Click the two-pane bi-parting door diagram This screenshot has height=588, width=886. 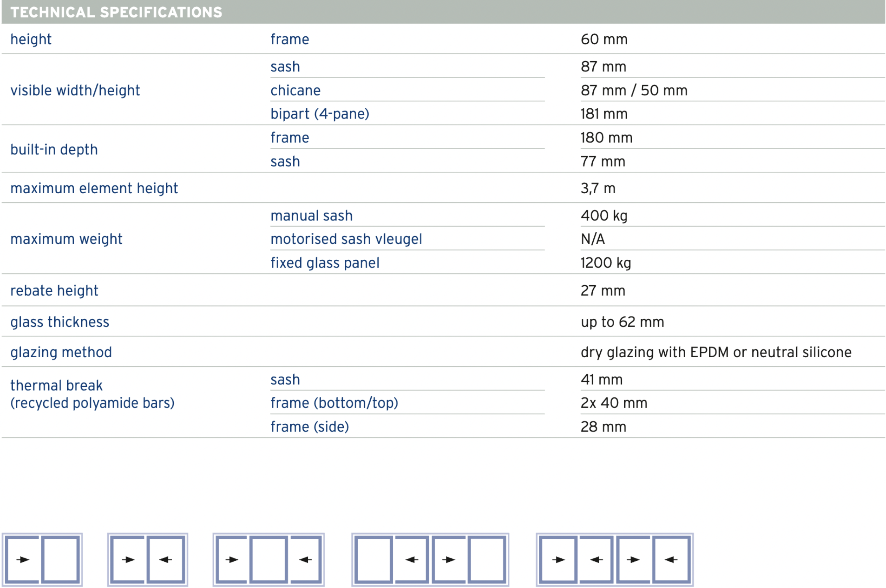(147, 559)
